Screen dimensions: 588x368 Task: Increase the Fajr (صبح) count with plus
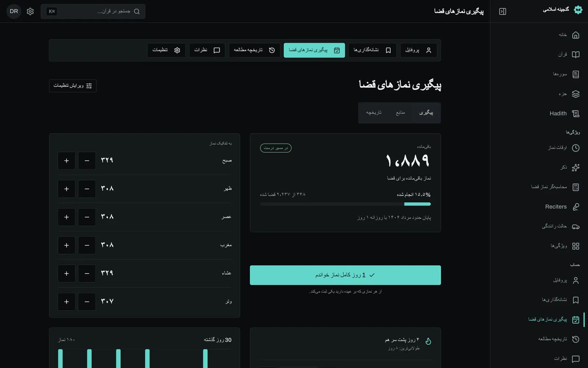tap(67, 161)
